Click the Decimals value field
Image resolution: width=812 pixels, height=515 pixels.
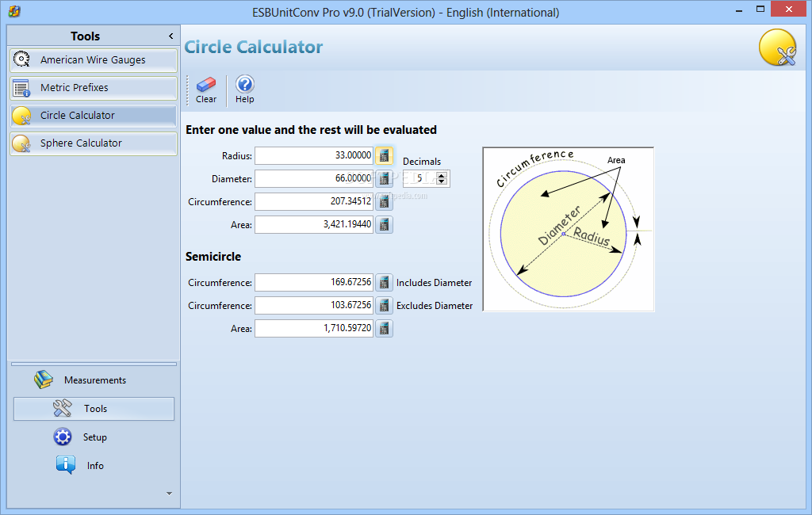pos(420,178)
